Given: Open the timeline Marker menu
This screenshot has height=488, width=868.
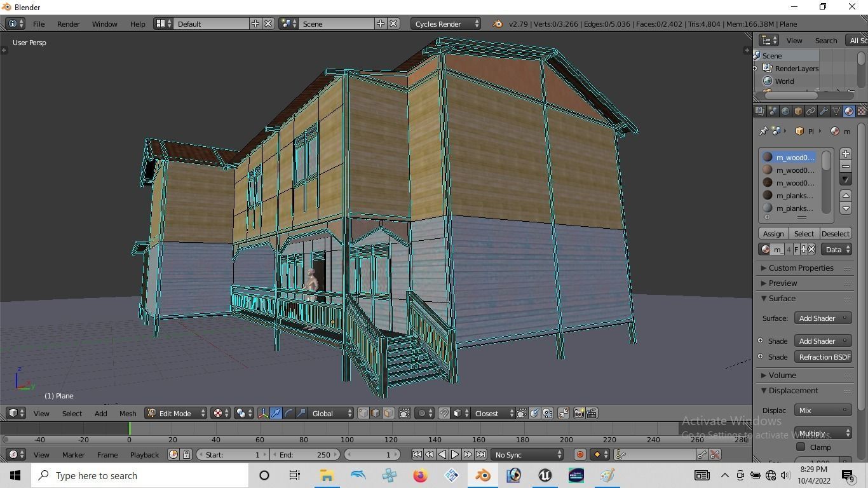Looking at the screenshot, I should pos(73,454).
